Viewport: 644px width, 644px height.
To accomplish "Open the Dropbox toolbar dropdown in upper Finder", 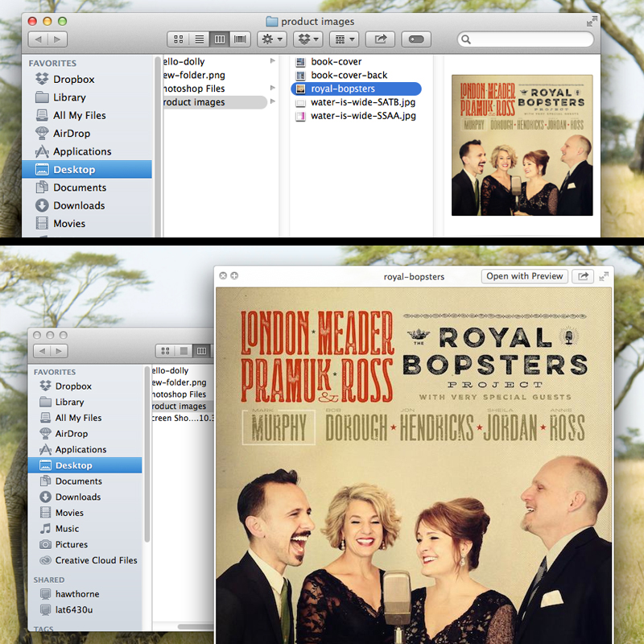I will 308,39.
